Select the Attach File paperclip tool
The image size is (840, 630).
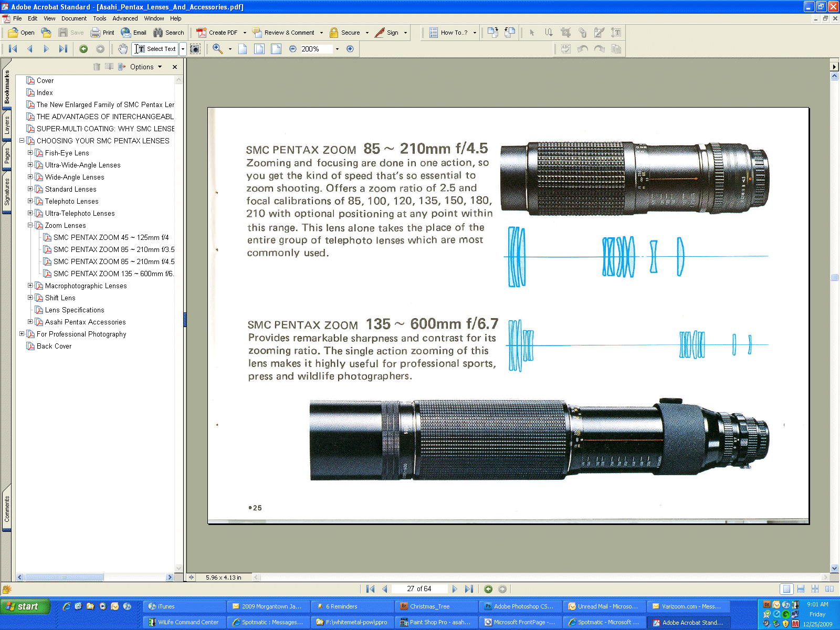tap(582, 33)
